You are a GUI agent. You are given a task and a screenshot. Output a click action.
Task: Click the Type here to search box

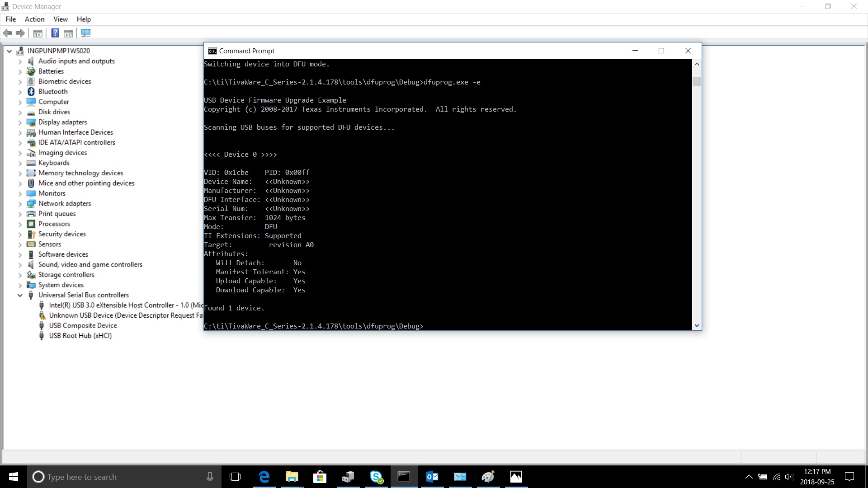(124, 477)
